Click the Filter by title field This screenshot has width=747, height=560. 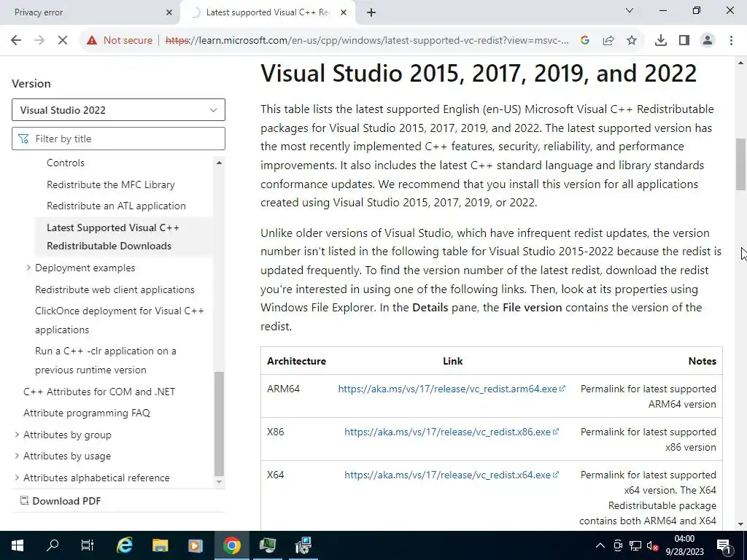(118, 139)
